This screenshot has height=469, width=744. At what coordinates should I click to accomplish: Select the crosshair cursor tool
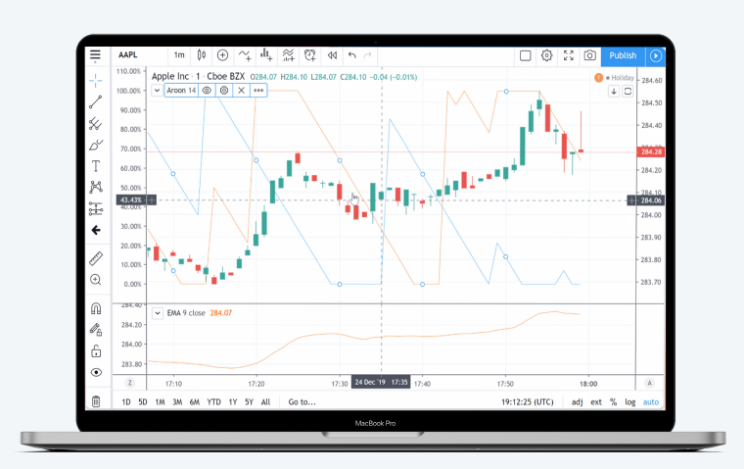coord(95,80)
